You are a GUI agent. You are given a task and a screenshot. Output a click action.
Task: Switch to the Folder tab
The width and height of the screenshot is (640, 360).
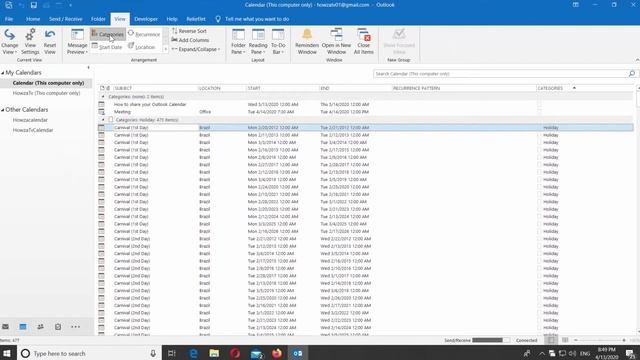point(98,19)
